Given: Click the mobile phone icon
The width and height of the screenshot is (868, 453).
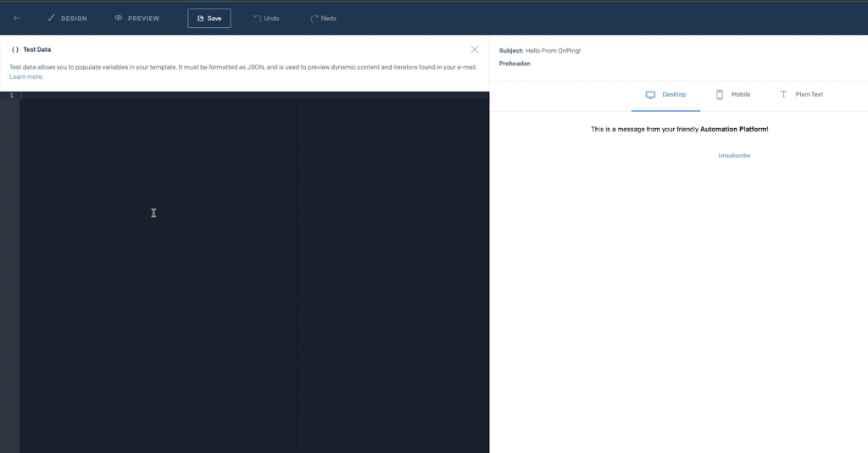Looking at the screenshot, I should (x=720, y=95).
